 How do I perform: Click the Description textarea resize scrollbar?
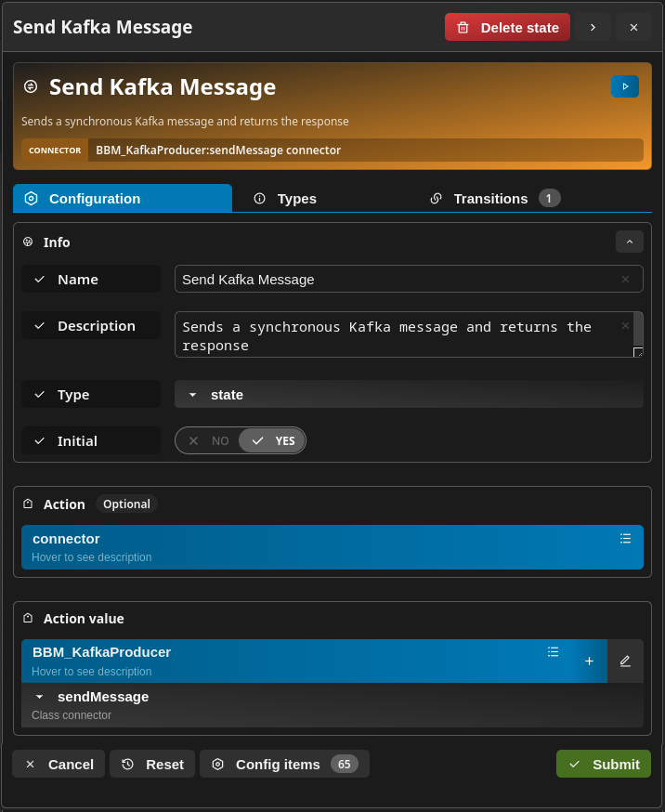point(638,334)
